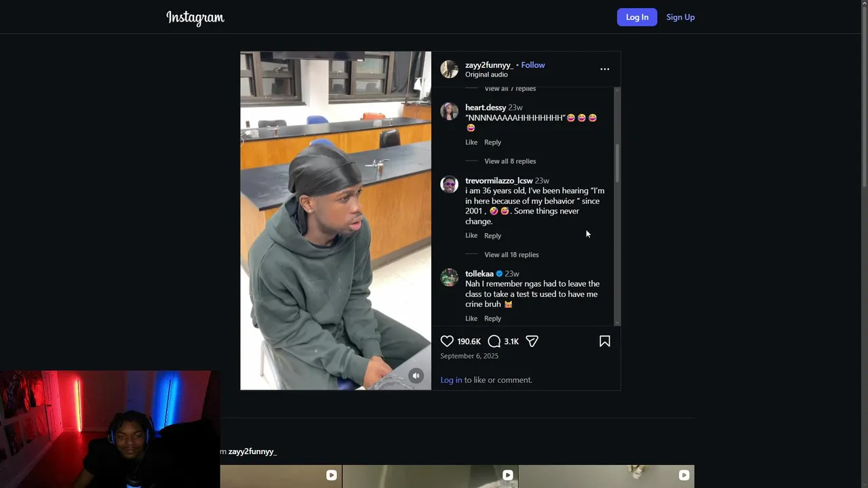Expand View all 18 replies

[511, 255]
